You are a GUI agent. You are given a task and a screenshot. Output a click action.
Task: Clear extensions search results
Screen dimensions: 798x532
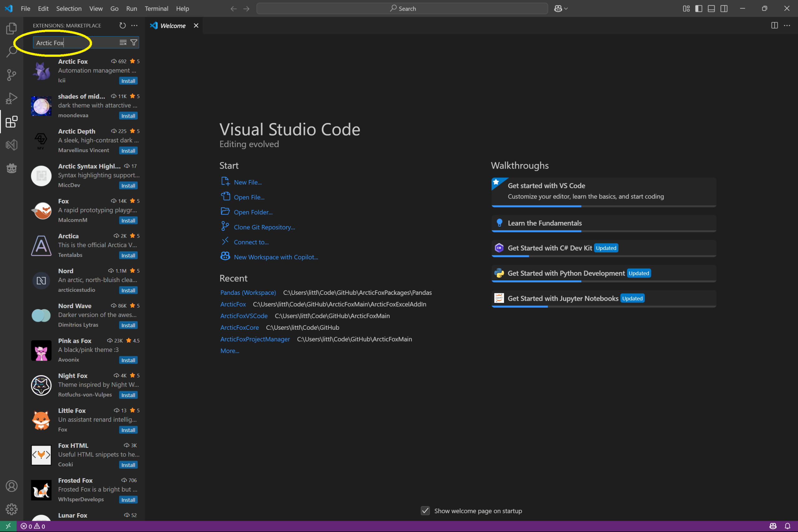point(123,42)
